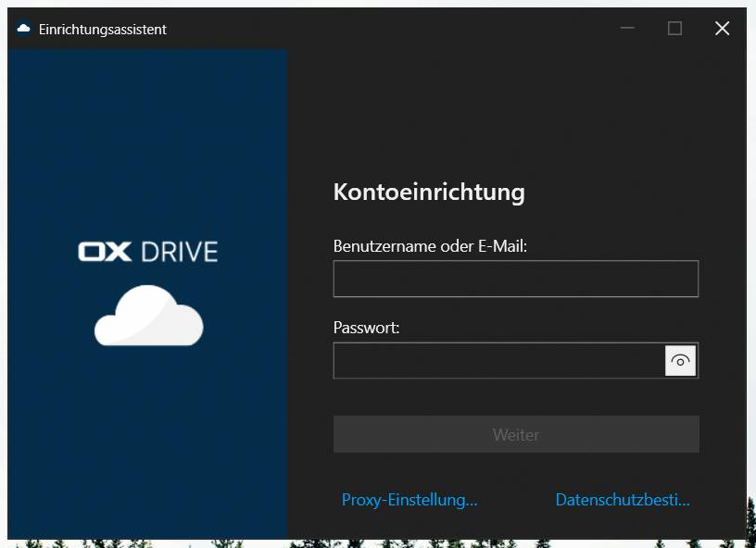The image size is (756, 548).
Task: Click the "Benutzername oder E-Mail:" label
Action: (430, 246)
